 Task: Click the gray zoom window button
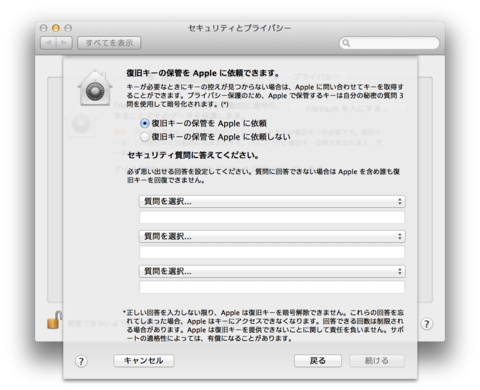[68, 28]
